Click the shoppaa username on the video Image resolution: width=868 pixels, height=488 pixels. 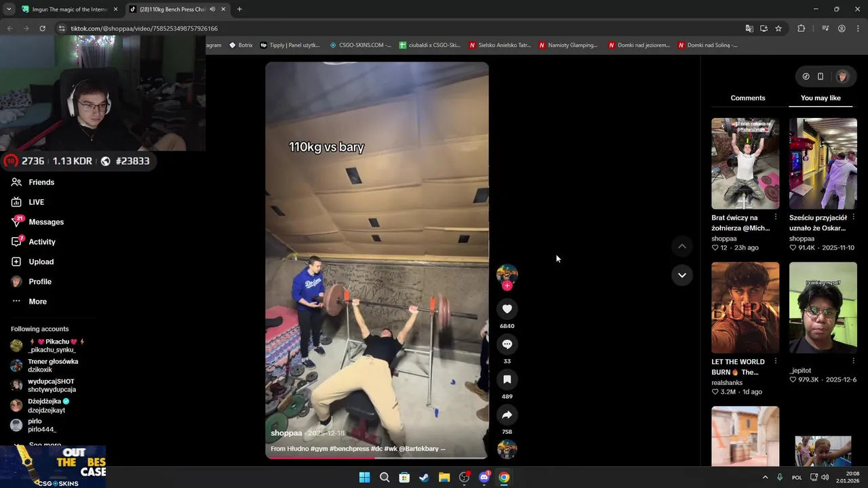(x=286, y=433)
